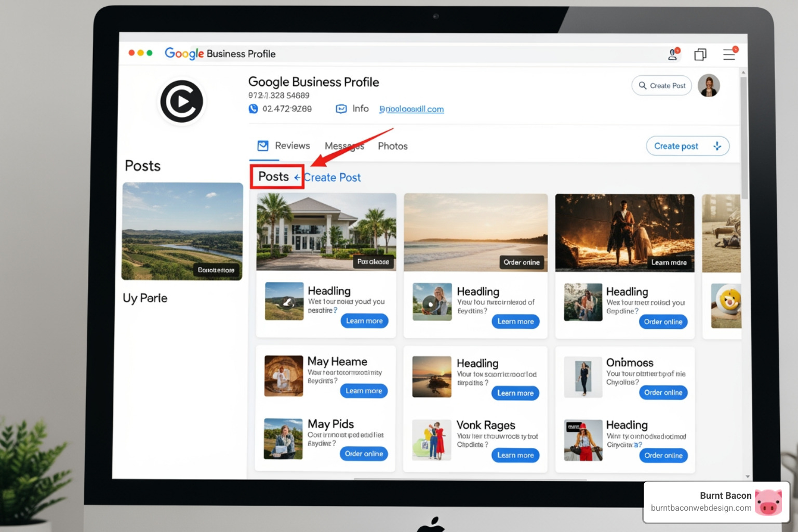This screenshot has width=798, height=532.
Task: Click the Onbmoes standing woman thumbnail
Action: (x=583, y=377)
